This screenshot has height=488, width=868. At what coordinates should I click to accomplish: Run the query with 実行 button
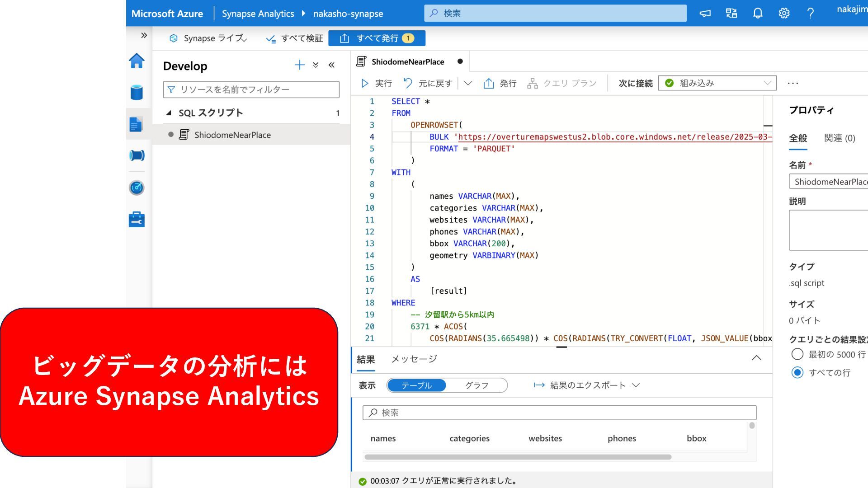[377, 84]
